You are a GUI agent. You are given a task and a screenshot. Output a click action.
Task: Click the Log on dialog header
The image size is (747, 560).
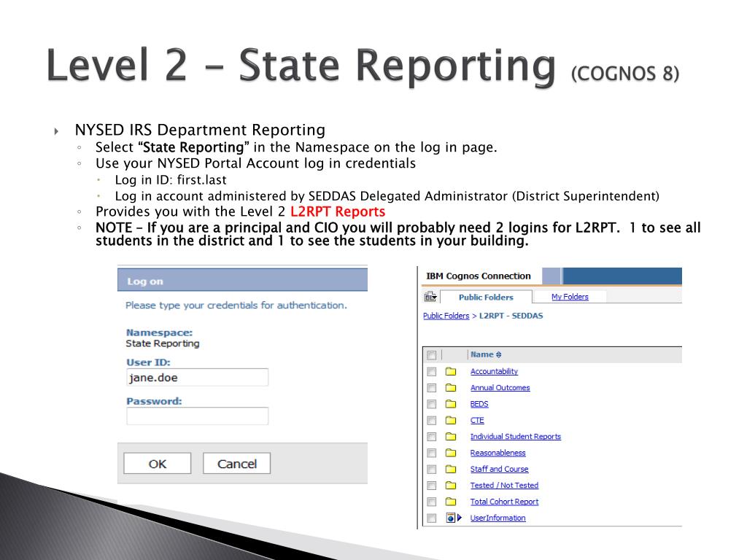(x=242, y=281)
